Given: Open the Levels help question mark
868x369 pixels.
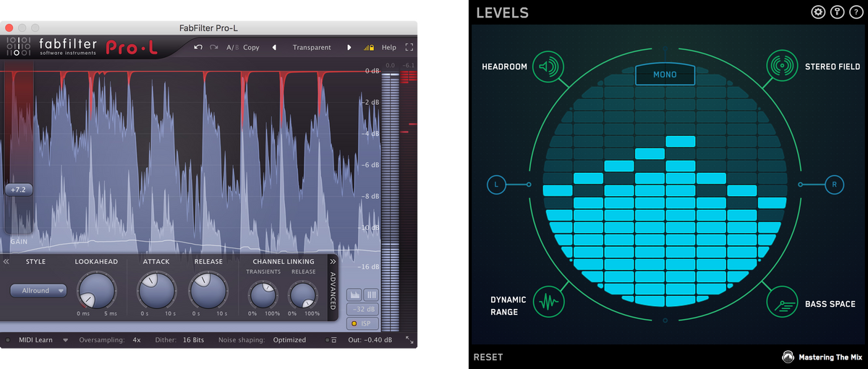Looking at the screenshot, I should click(x=856, y=12).
